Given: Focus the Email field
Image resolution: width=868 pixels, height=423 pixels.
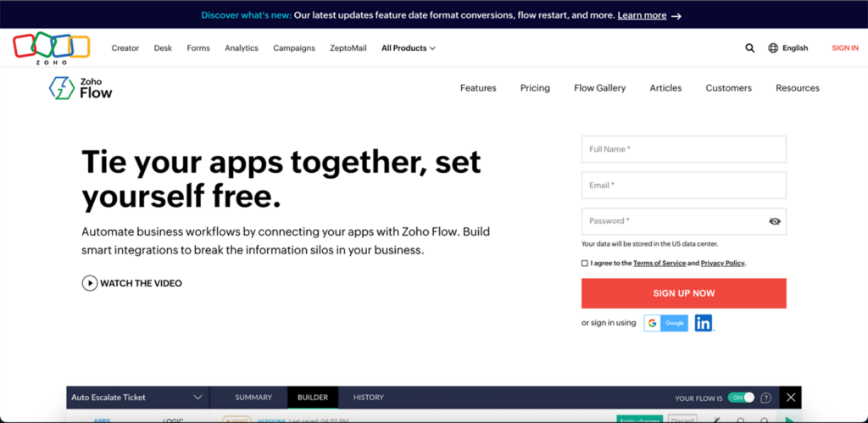Looking at the screenshot, I should tap(684, 186).
